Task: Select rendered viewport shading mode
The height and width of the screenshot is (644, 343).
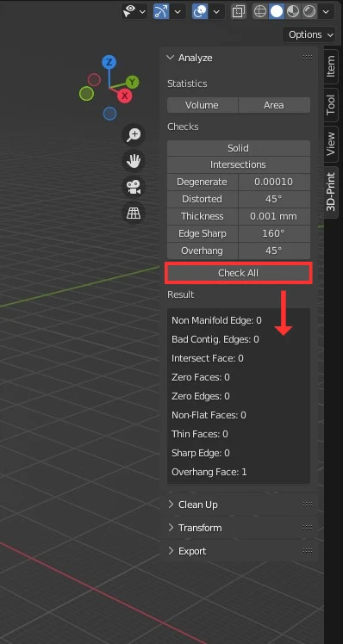Action: coord(309,11)
